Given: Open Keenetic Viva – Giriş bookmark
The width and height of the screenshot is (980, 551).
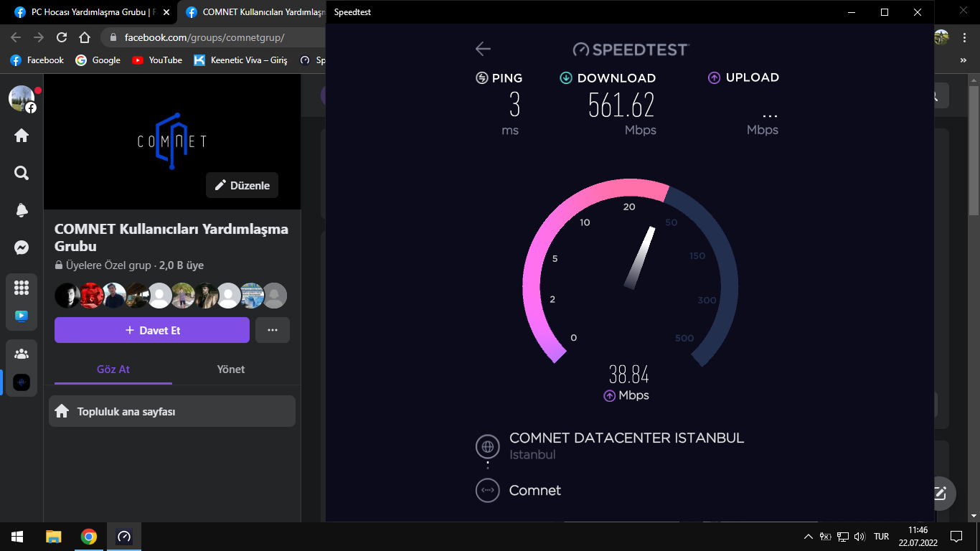Looking at the screenshot, I should pos(241,60).
